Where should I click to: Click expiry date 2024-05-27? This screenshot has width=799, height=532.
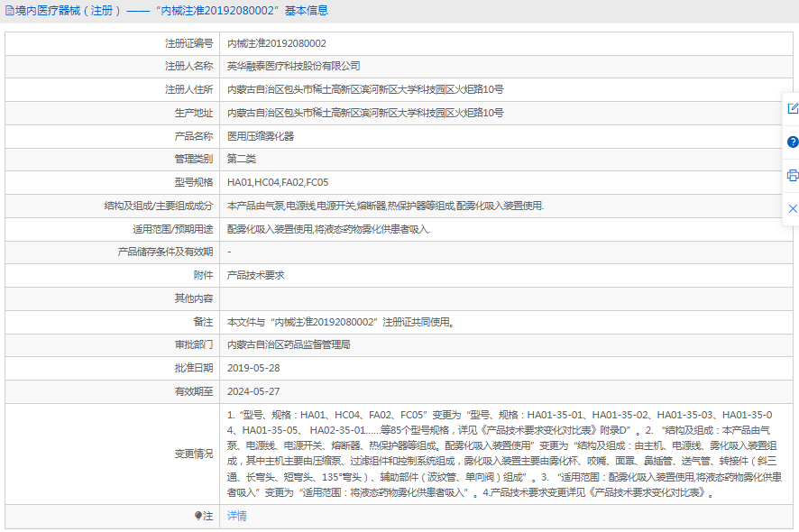[x=253, y=391]
